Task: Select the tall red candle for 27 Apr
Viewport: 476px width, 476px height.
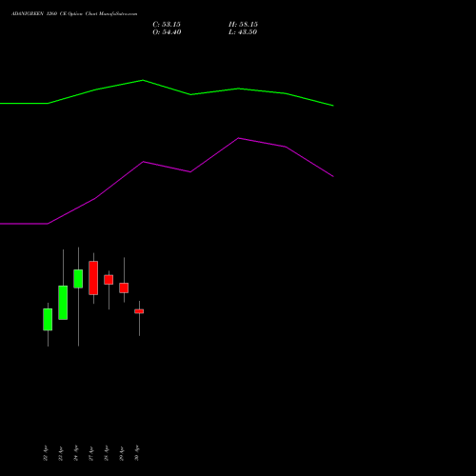Action: click(93, 278)
